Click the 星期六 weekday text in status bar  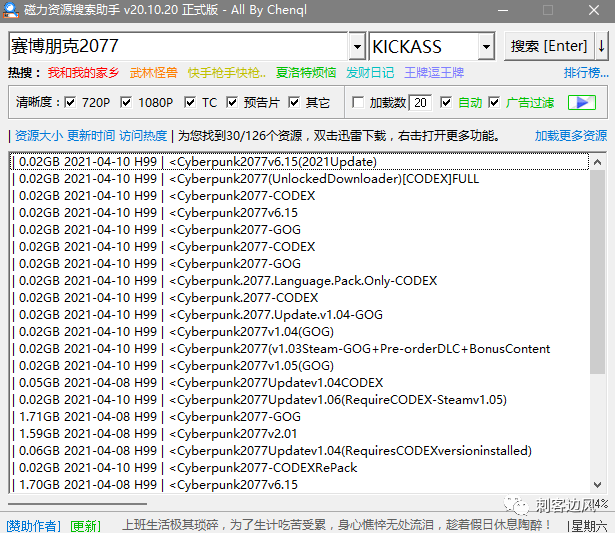(590, 526)
